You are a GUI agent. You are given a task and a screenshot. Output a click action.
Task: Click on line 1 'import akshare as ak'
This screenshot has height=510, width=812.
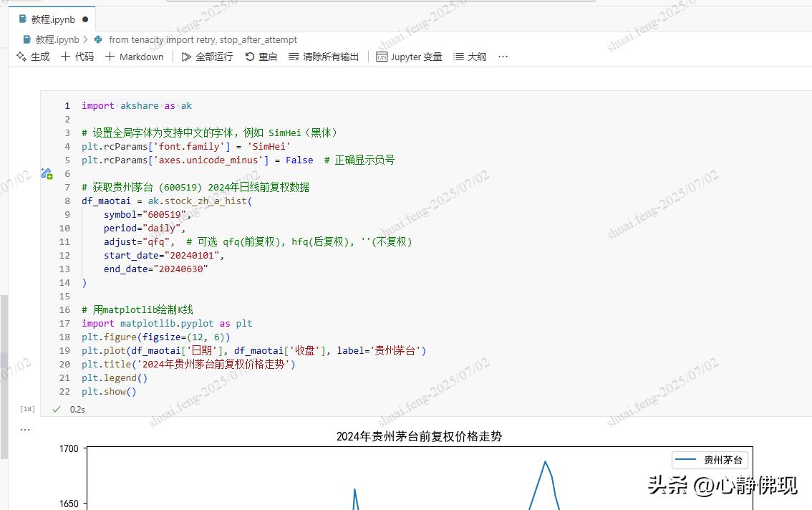(137, 106)
